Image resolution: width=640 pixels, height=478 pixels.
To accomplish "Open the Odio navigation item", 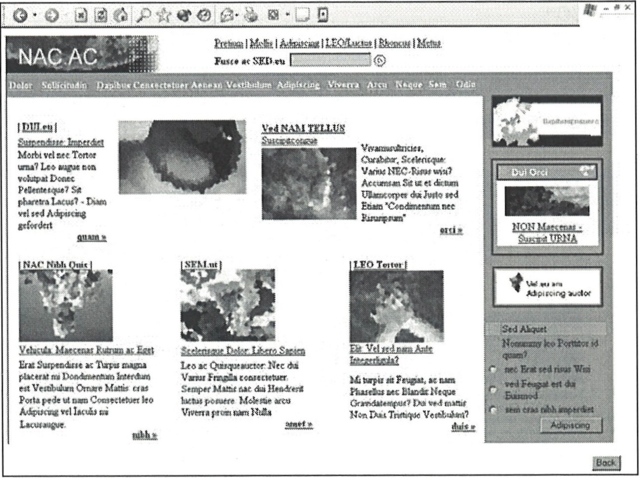I will pyautogui.click(x=466, y=84).
